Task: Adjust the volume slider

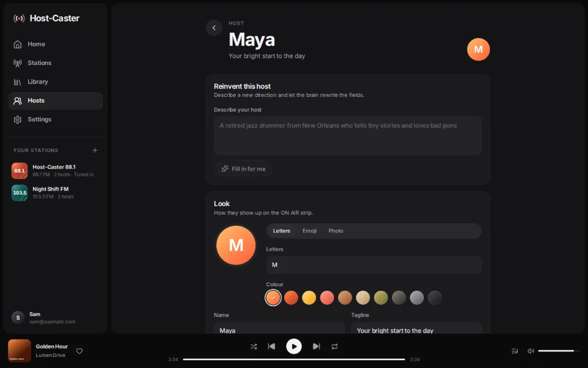Action: point(559,351)
